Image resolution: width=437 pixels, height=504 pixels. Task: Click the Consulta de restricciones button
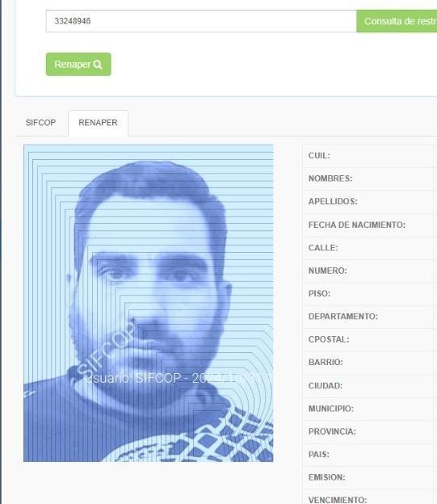pos(397,21)
